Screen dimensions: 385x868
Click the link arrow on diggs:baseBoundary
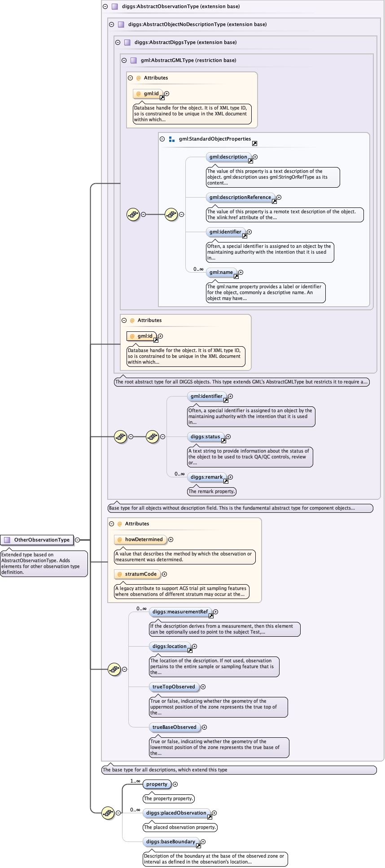pos(198,846)
